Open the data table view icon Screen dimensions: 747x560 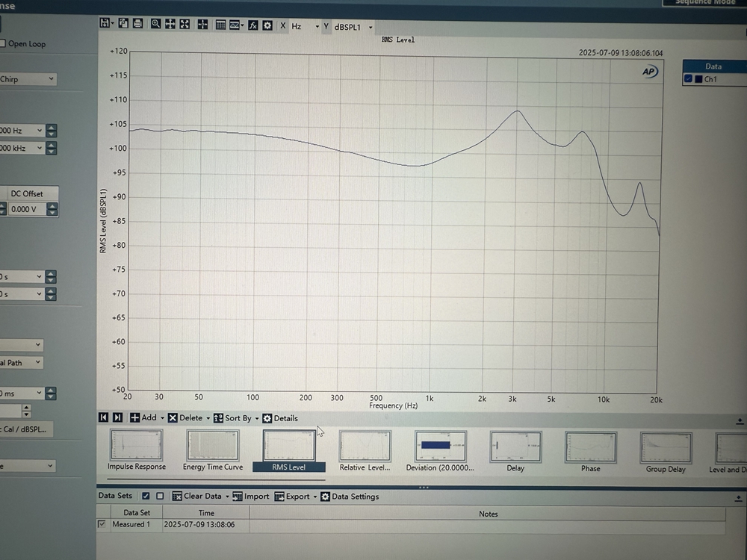(220, 24)
